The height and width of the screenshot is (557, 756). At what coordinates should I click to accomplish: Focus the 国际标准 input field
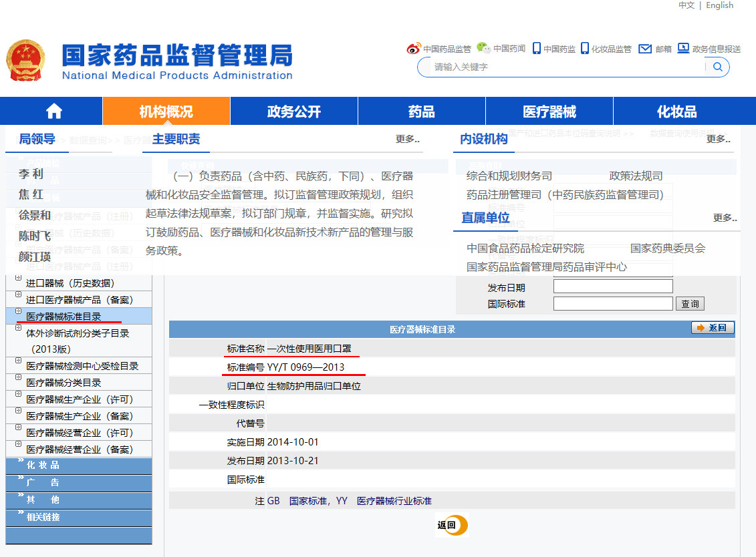click(x=613, y=304)
